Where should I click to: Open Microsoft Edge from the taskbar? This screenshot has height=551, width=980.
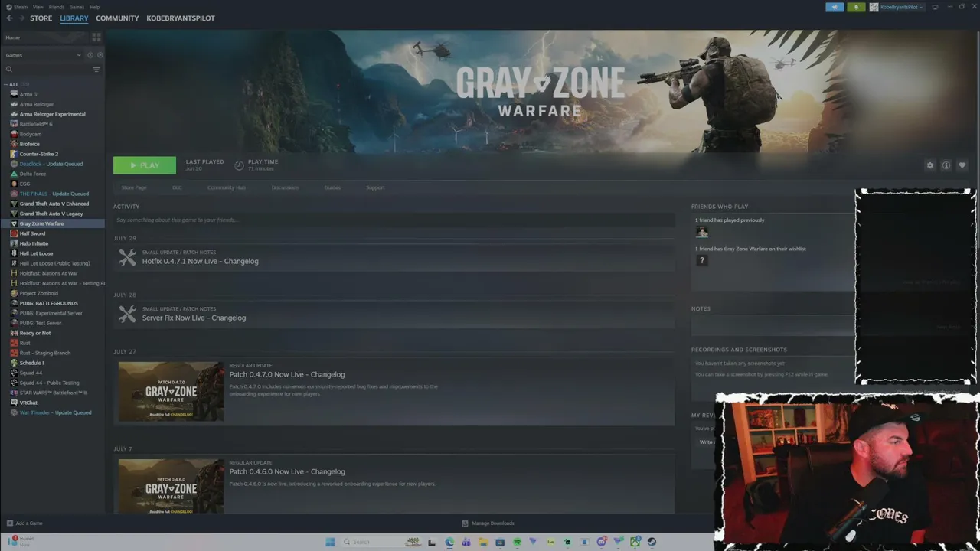click(x=449, y=542)
